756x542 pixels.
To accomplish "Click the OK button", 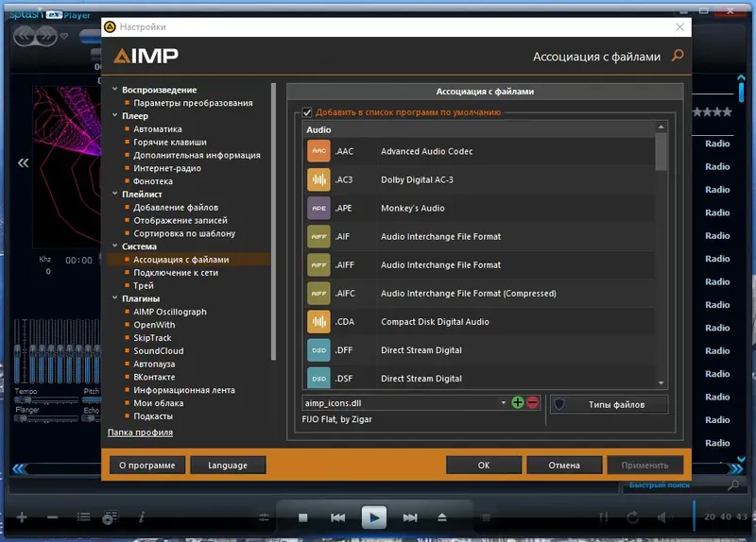I will coord(484,465).
